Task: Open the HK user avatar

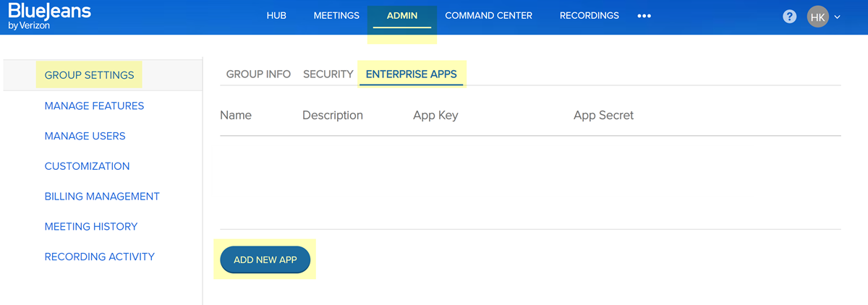Action: (x=817, y=17)
